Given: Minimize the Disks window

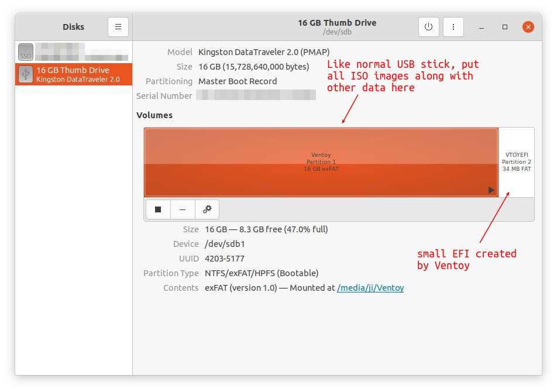Looking at the screenshot, I should click(x=482, y=27).
